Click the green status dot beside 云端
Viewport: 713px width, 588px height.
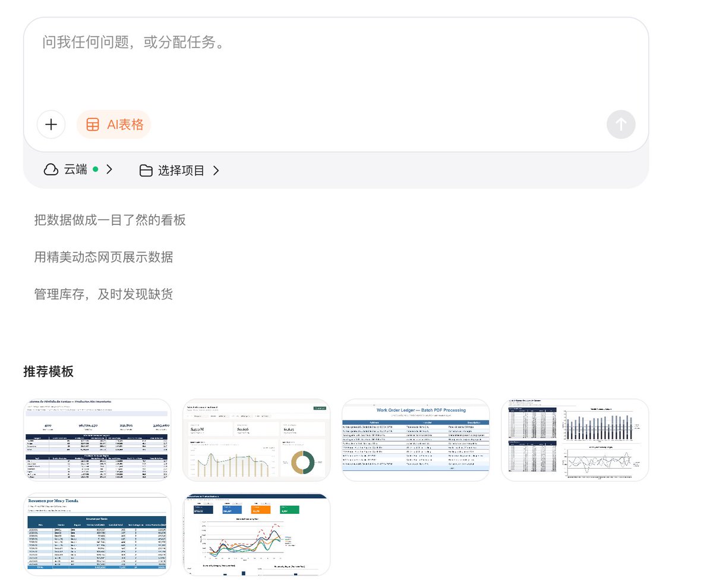pos(95,170)
